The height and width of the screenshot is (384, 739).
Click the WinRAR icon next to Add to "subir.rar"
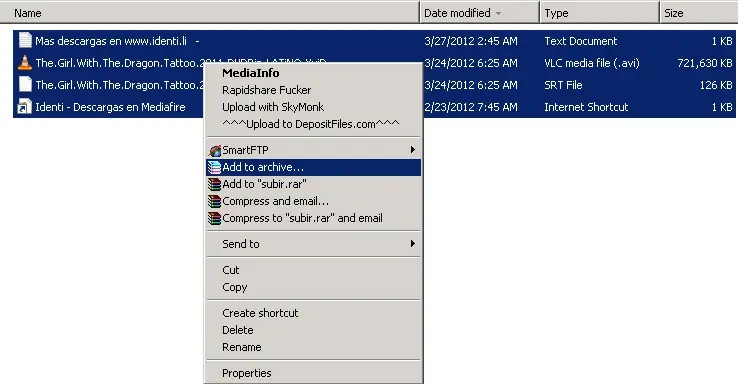coord(215,184)
